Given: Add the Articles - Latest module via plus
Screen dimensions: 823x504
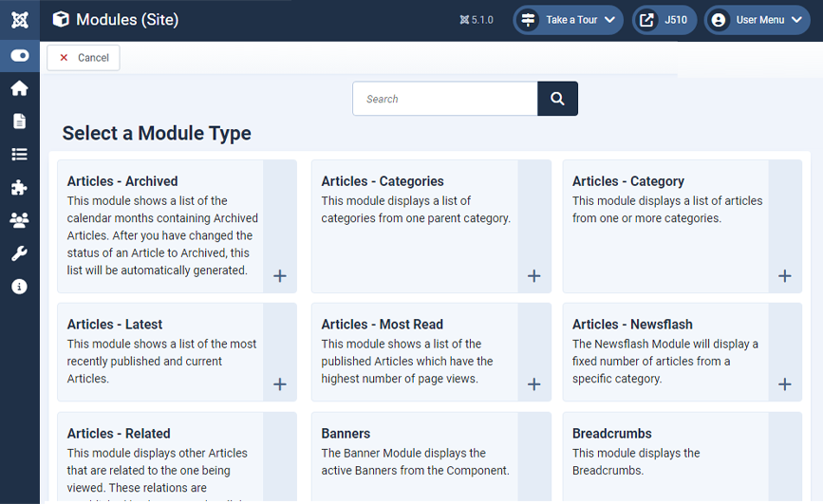Looking at the screenshot, I should pos(280,384).
